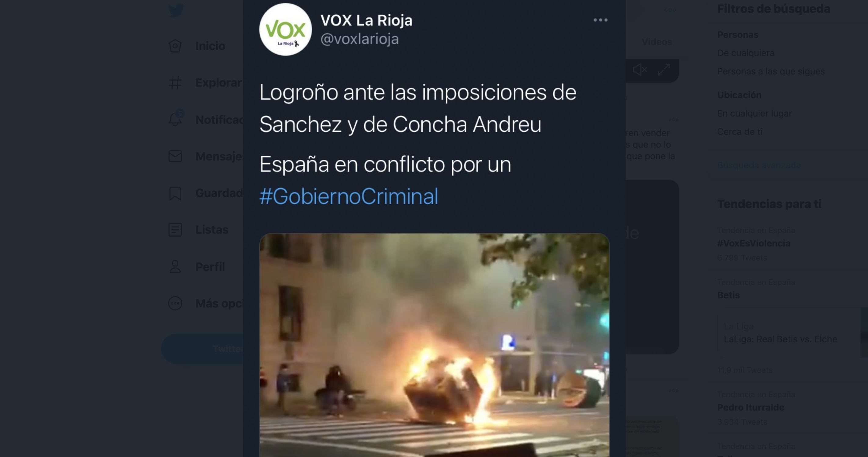This screenshot has height=457, width=868.
Task: Click the VOX La Rioja profile avatar
Action: point(285,29)
